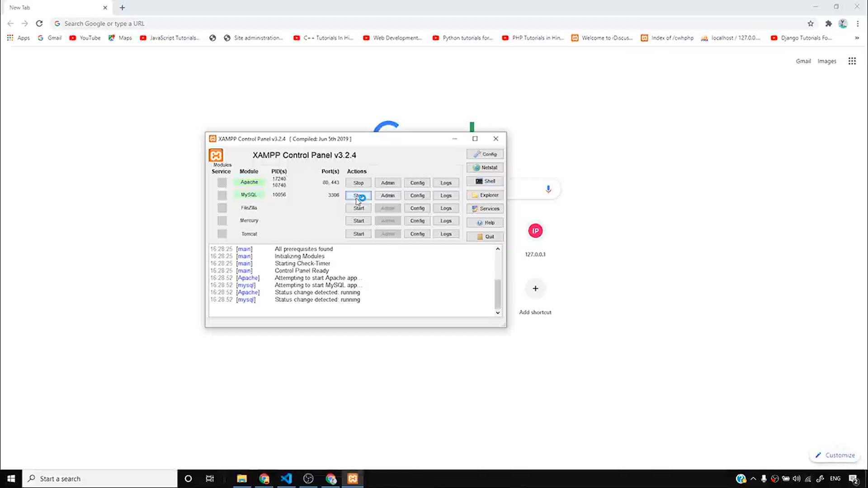Expand bookmarks overflow chevron

click(857, 38)
